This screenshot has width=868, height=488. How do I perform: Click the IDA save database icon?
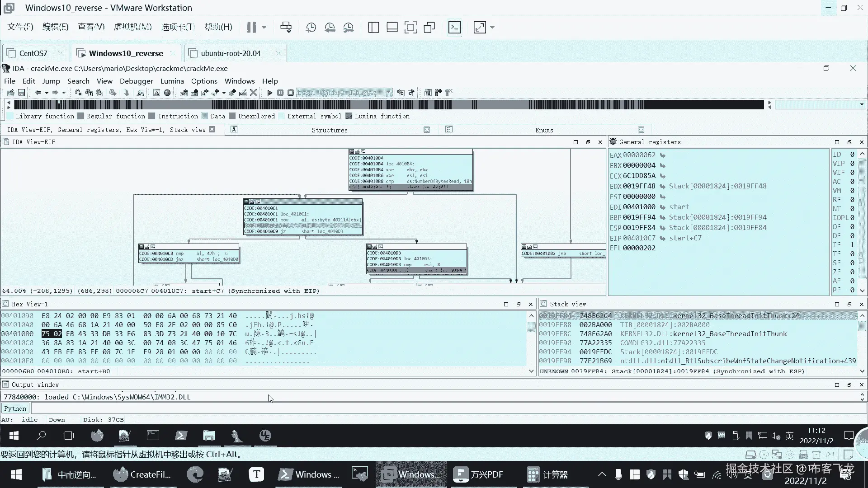point(21,93)
